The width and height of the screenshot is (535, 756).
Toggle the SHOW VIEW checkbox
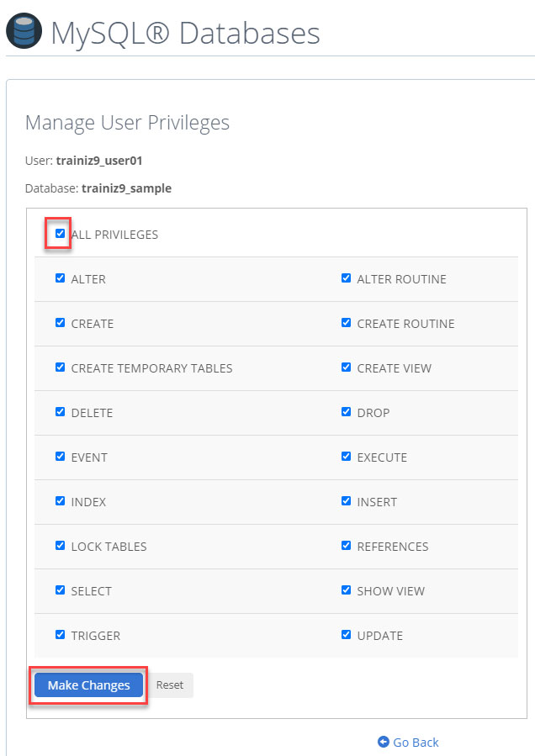point(346,590)
